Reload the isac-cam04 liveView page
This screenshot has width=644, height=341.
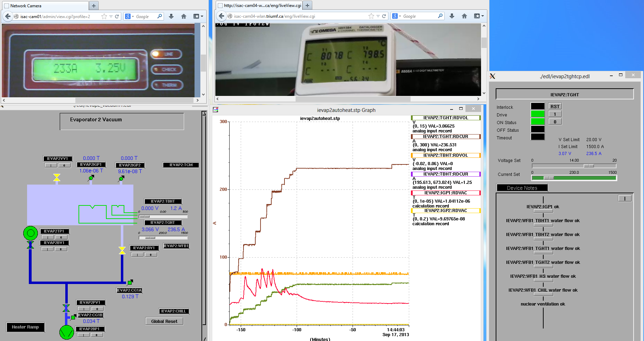point(384,16)
